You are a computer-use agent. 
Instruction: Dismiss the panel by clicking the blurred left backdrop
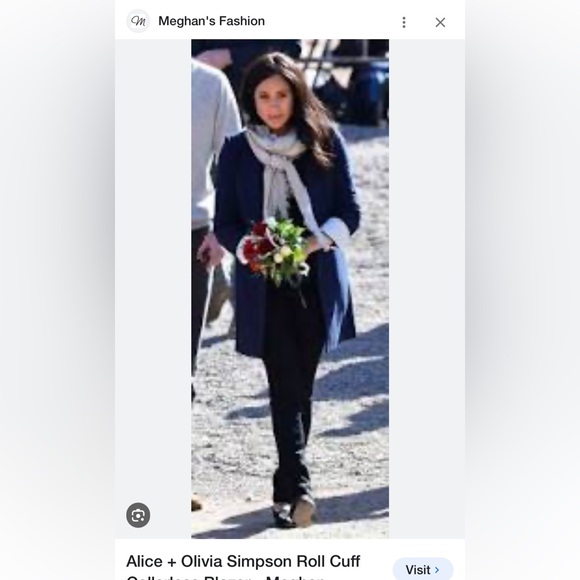click(57, 290)
